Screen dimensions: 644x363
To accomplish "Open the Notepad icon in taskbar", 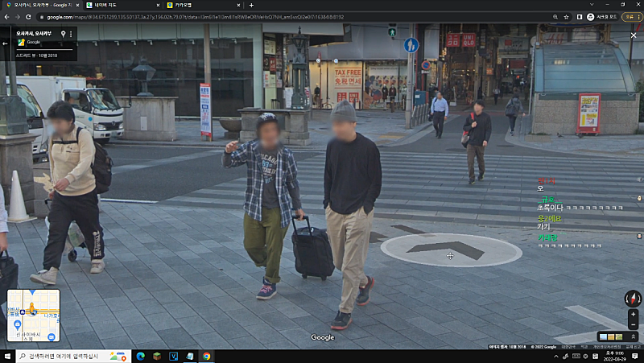I will 190,356.
